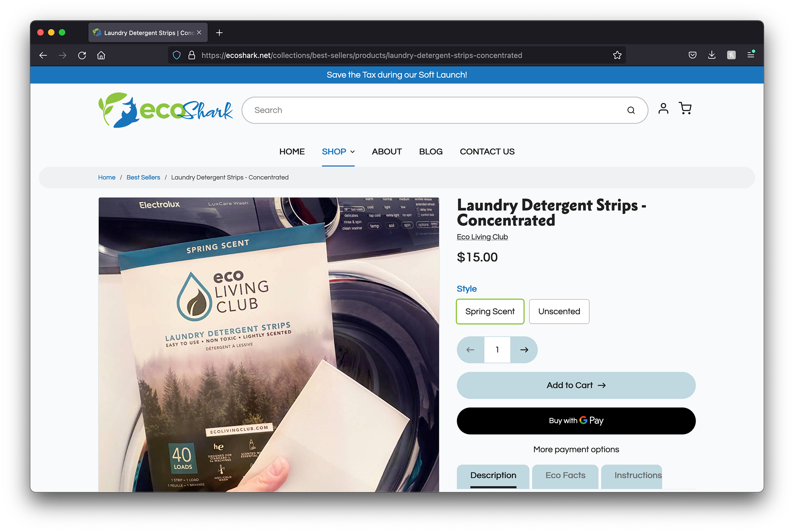Screen dimensions: 794x532
Task: Increase quantity with right arrow
Action: coord(524,350)
